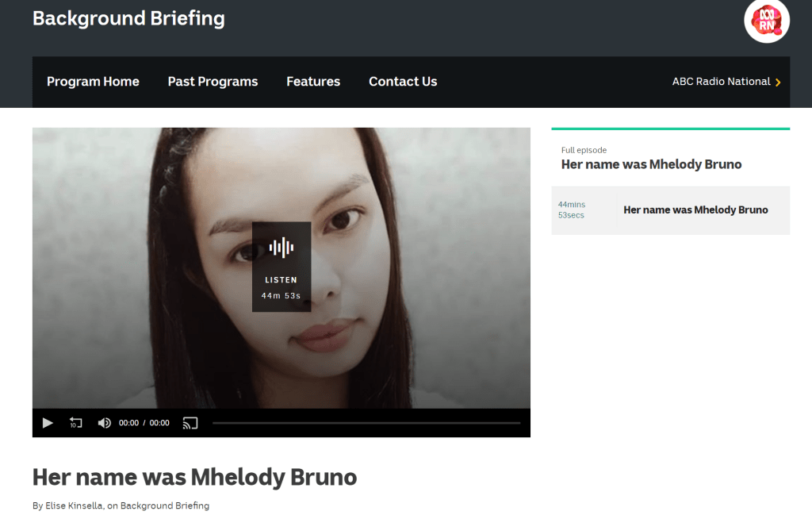This screenshot has height=515, width=812.
Task: Play the episode audio
Action: click(x=47, y=423)
